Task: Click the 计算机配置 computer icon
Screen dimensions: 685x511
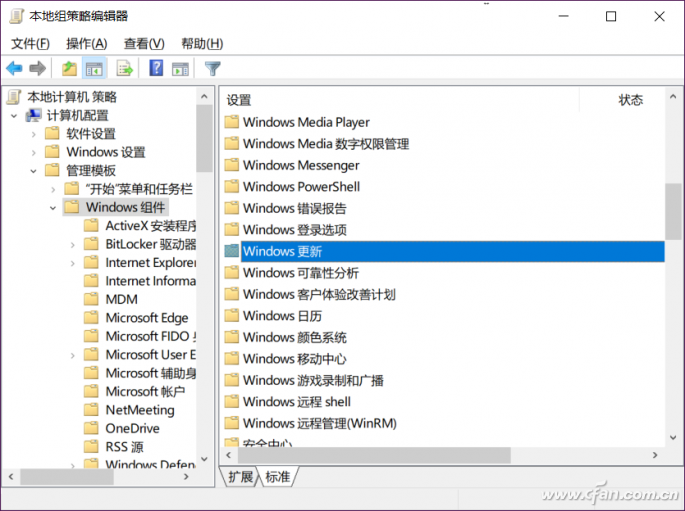Action: point(34,115)
